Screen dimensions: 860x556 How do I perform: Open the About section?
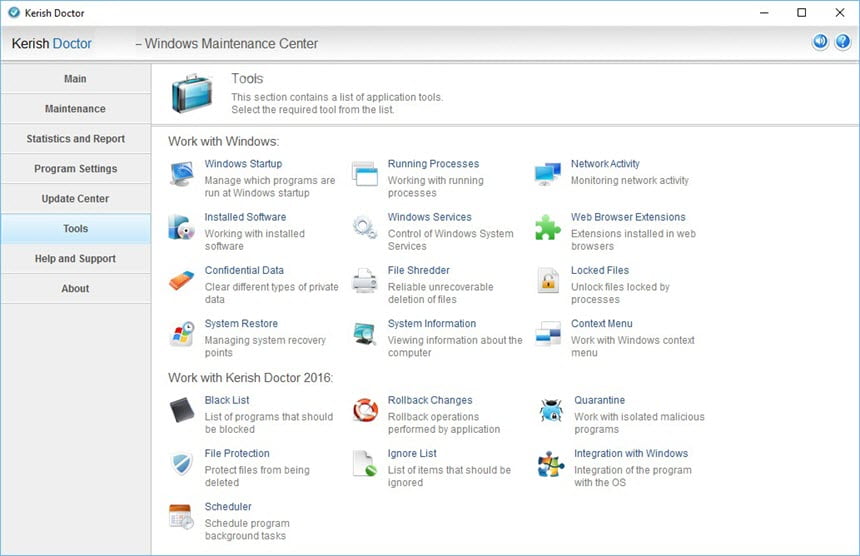click(76, 288)
